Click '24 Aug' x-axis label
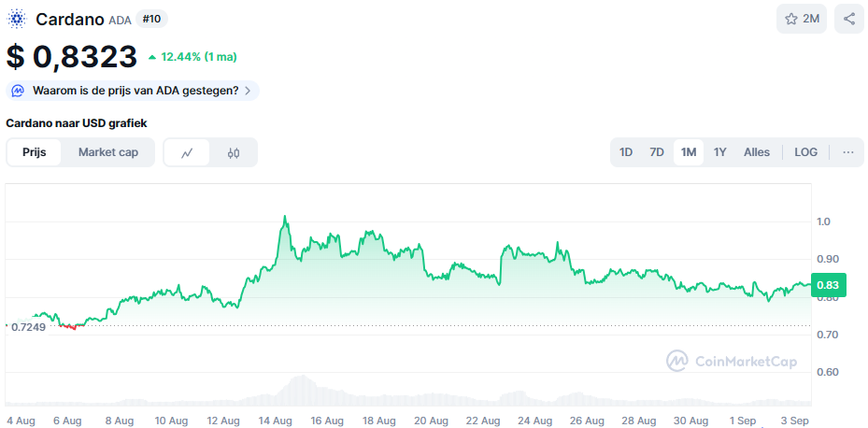Viewport: 868px width, 428px height. pos(534,421)
